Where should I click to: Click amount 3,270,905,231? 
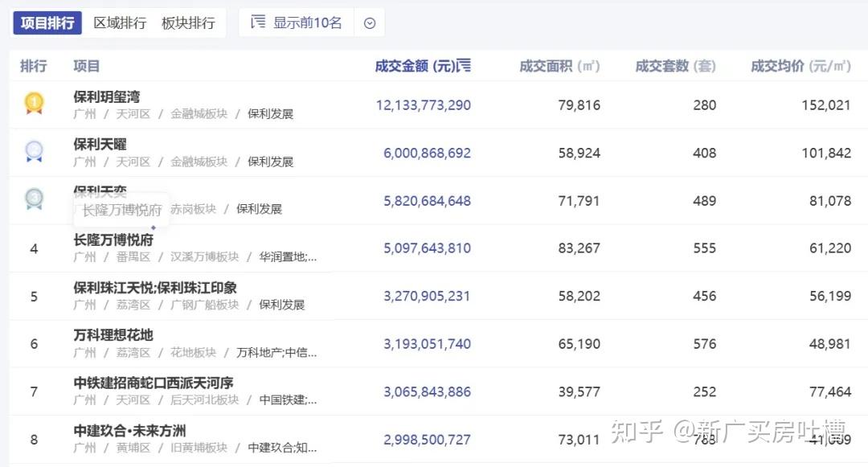click(427, 296)
